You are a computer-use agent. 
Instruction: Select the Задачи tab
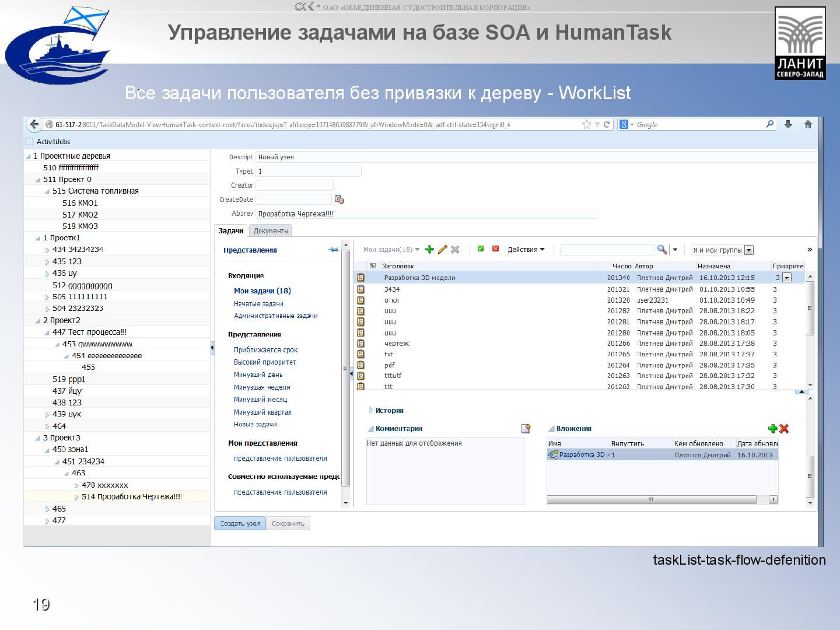(x=232, y=230)
